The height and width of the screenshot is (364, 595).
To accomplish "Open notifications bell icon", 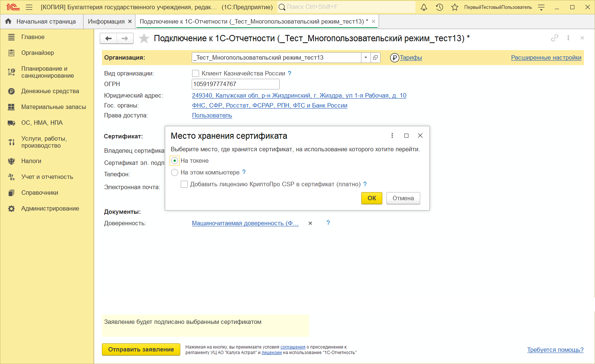I will click(424, 7).
